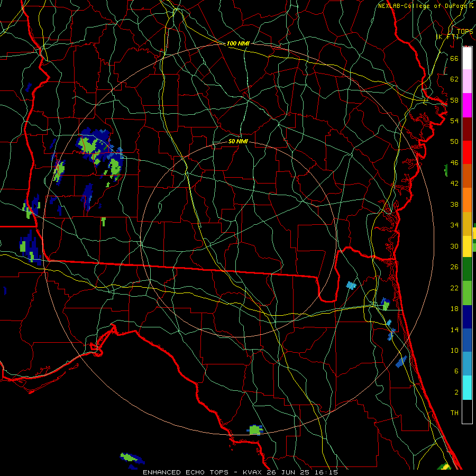The height and width of the screenshot is (476, 476).
Task: Click the "NEXLAB-College of DuPage" credit text
Action: click(x=423, y=6)
